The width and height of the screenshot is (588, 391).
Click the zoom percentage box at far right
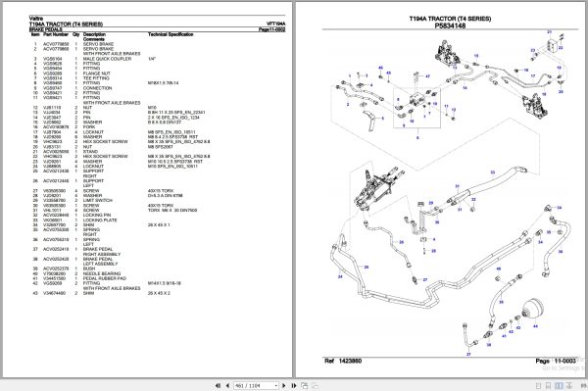click(x=584, y=385)
